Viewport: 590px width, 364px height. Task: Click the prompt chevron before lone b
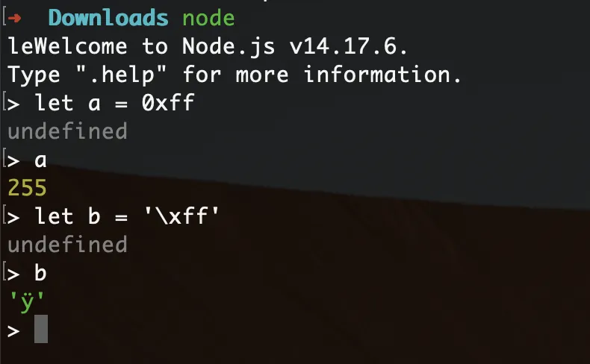point(13,274)
